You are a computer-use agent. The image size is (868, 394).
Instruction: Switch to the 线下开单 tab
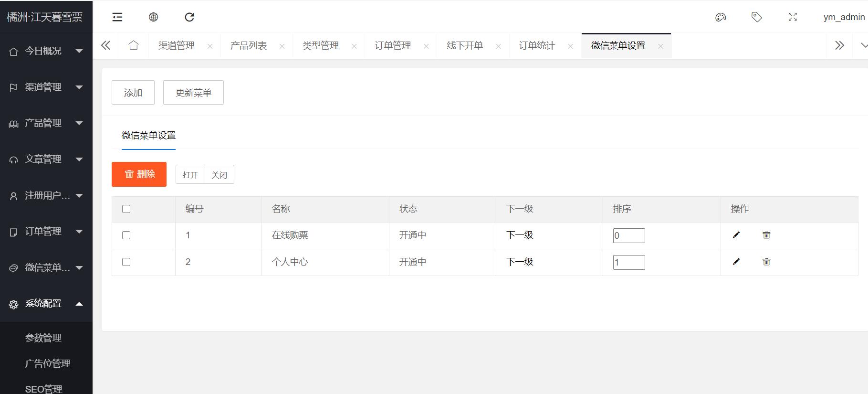(x=465, y=46)
